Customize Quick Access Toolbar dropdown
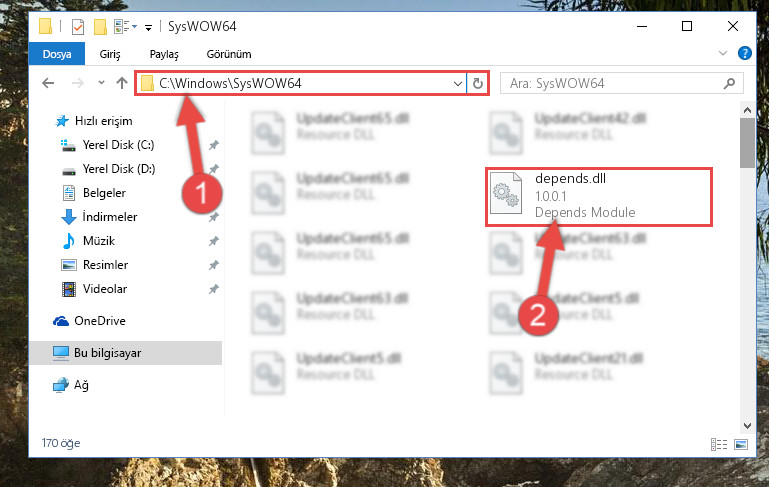The height and width of the screenshot is (487, 769). (148, 27)
